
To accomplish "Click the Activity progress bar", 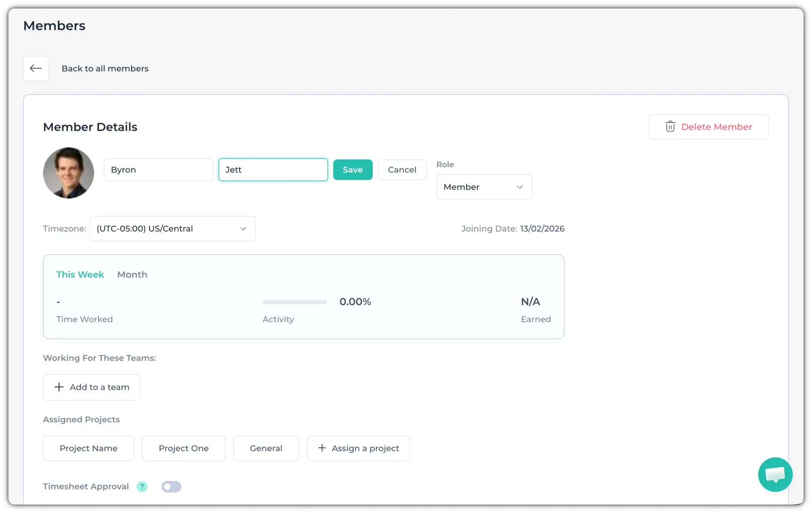I will 294,302.
